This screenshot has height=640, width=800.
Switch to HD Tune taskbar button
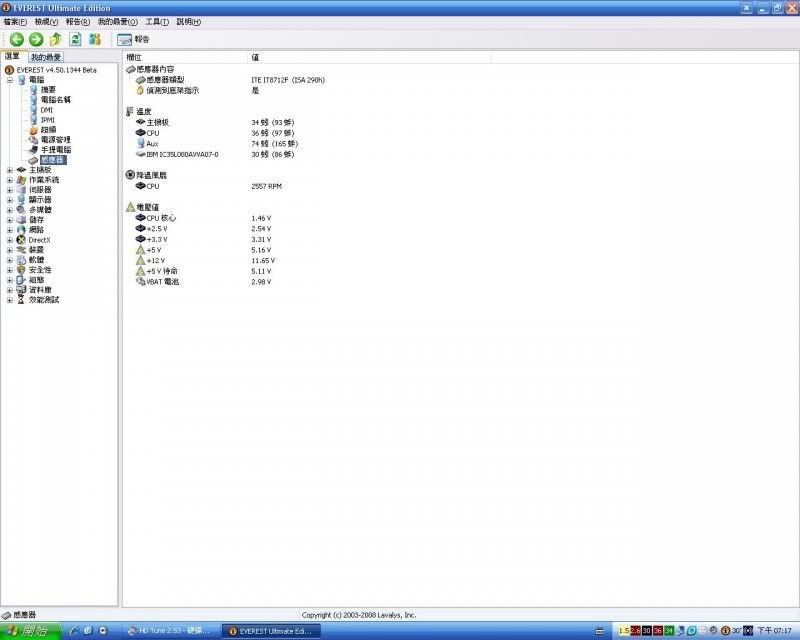click(x=168, y=631)
